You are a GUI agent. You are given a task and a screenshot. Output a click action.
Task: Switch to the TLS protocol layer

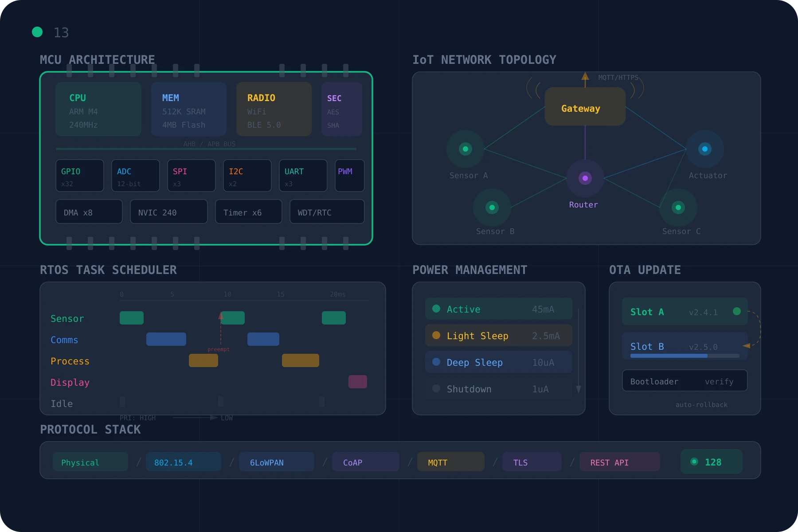(x=531, y=462)
